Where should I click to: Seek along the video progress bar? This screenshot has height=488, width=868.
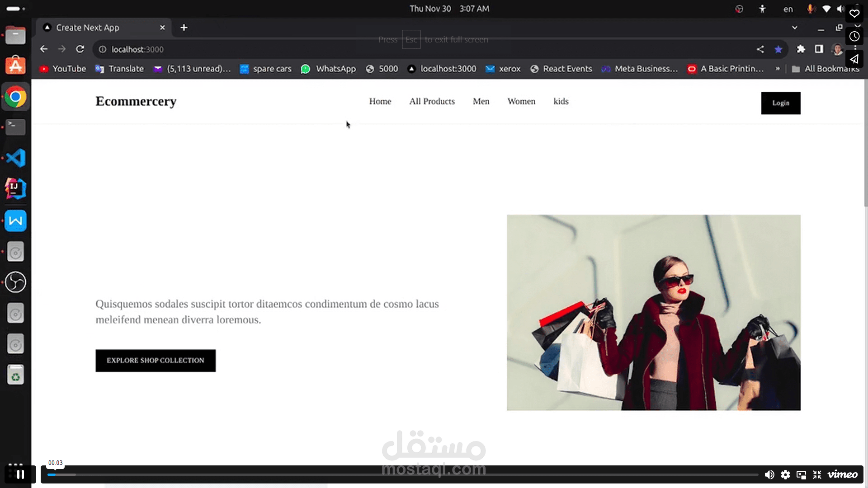(x=403, y=474)
